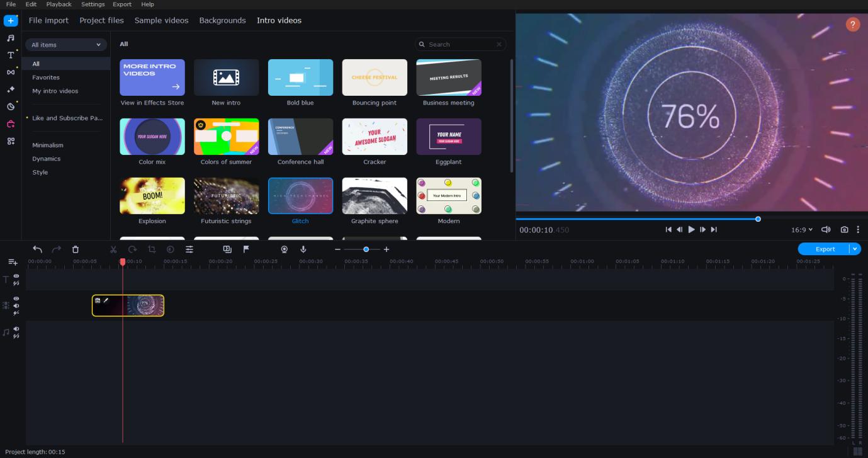Viewport: 868px width, 458px height.
Task: Toggle audio track link icon
Action: click(x=16, y=336)
